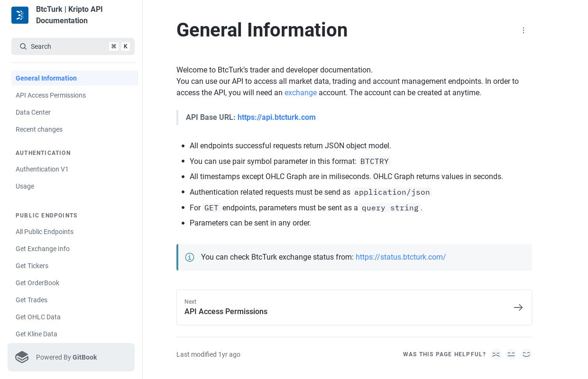Open Get Exchange Info page

(75, 249)
